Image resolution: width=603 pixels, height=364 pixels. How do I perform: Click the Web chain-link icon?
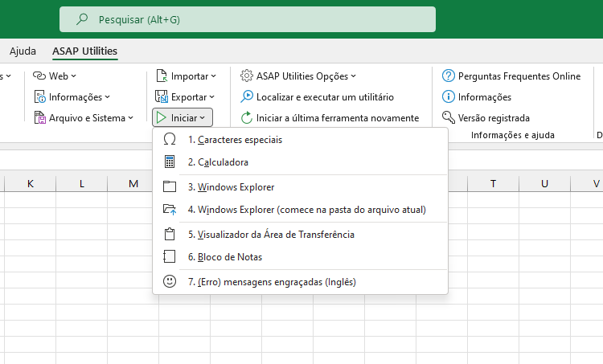(x=39, y=76)
